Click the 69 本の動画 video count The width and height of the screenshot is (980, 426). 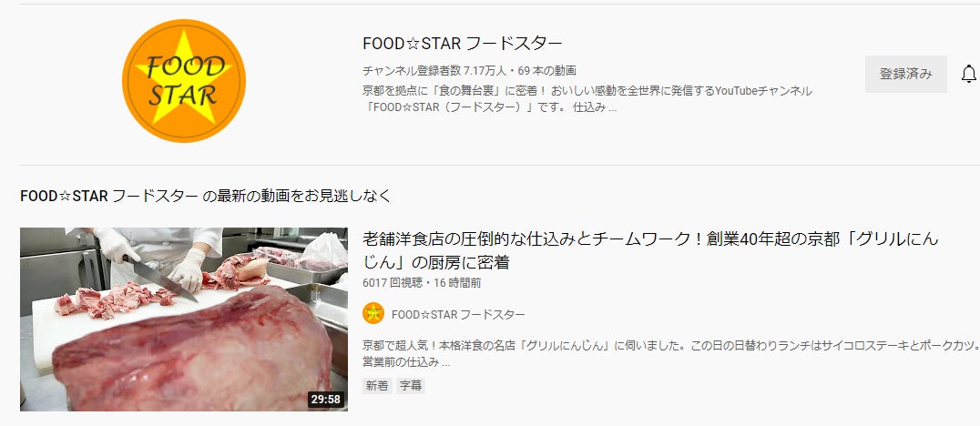[546, 71]
